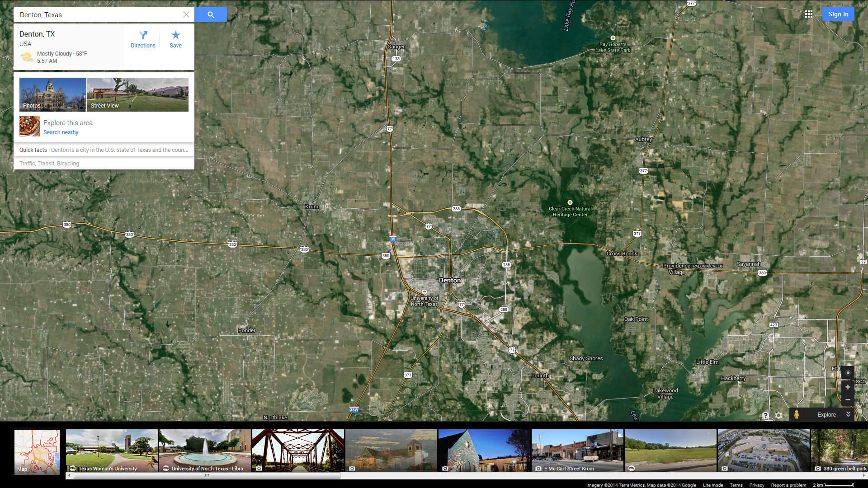The height and width of the screenshot is (488, 868).
Task: Open the Street View preview image
Action: point(138,94)
